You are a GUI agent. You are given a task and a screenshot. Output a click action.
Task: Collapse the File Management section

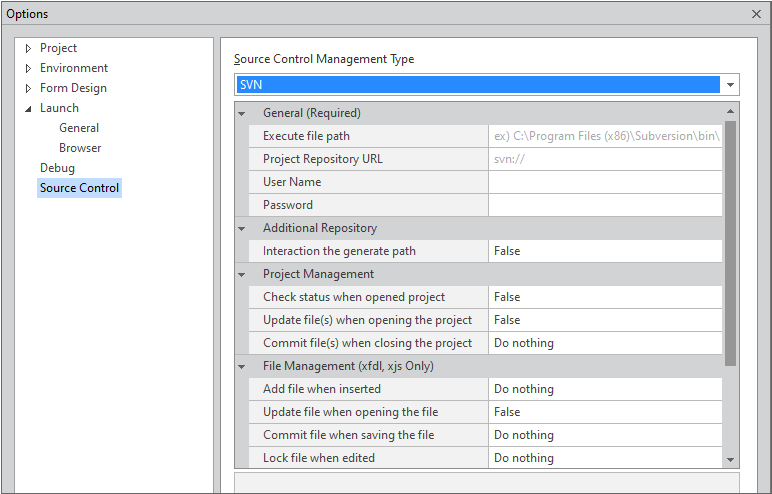pyautogui.click(x=242, y=366)
